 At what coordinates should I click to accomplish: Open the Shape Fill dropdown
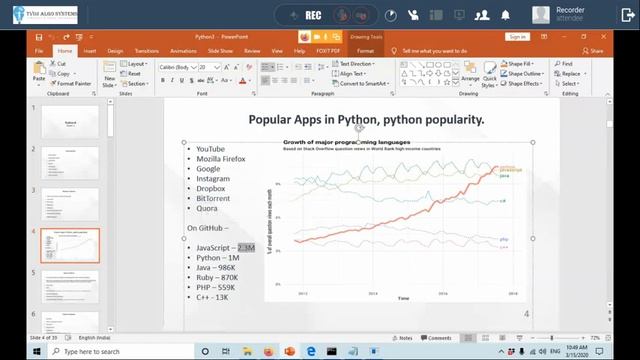[517, 64]
